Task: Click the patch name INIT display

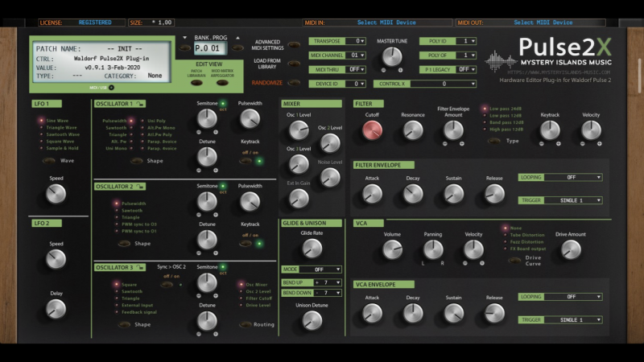Action: 125,49
